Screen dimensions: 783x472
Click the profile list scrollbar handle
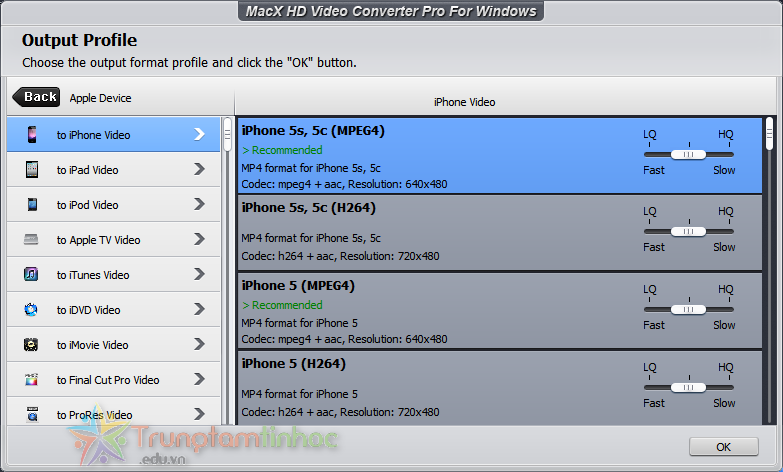(770, 134)
